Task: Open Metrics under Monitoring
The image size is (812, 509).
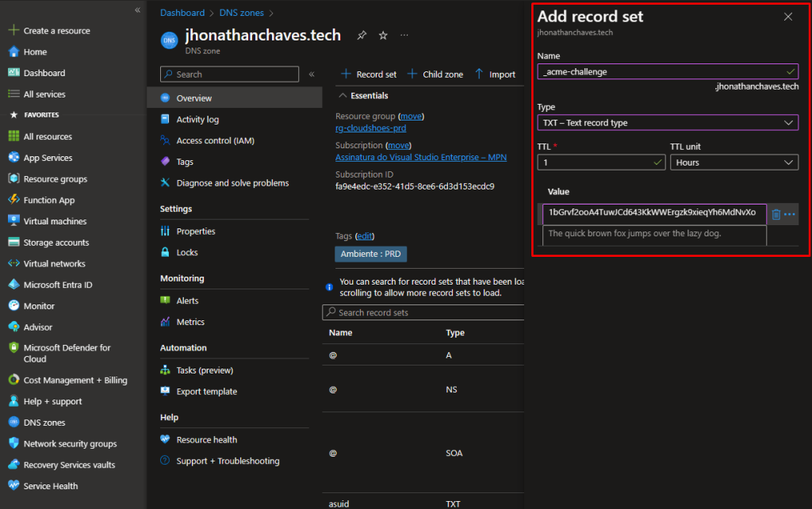Action: click(x=190, y=322)
